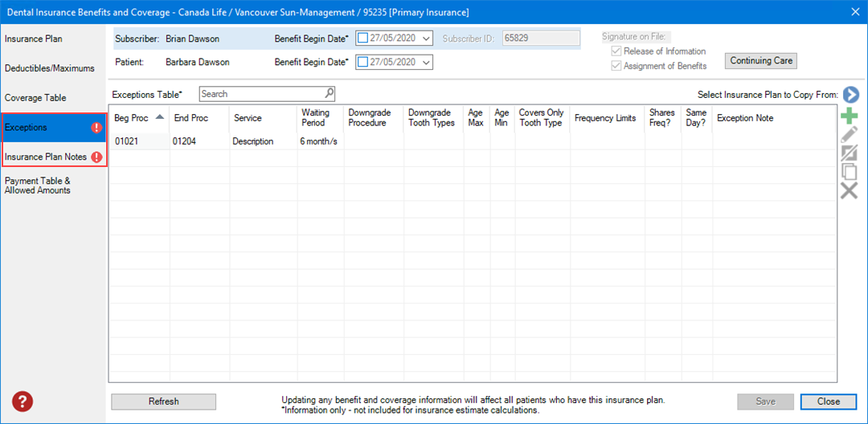Toggle Assignment of Benefits checkbox
The height and width of the screenshot is (424, 868).
coord(616,66)
